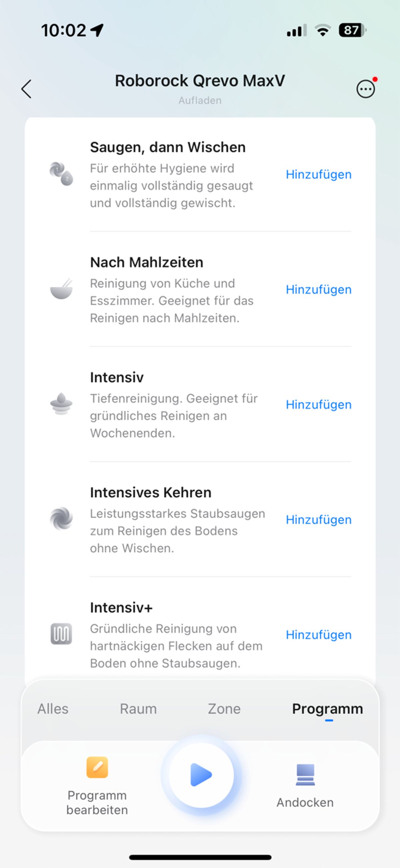Switch to the Alles tab
Image resolution: width=400 pixels, height=868 pixels.
click(x=53, y=709)
